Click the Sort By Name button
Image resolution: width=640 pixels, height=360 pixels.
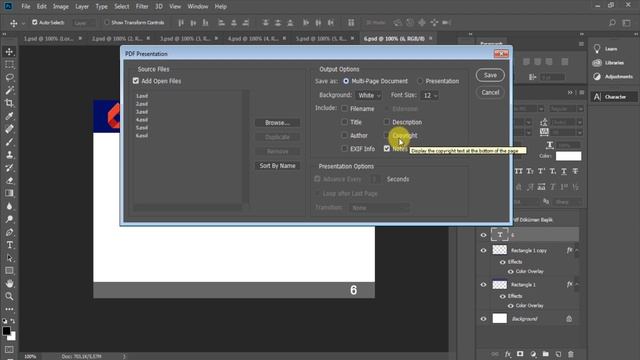[277, 166]
